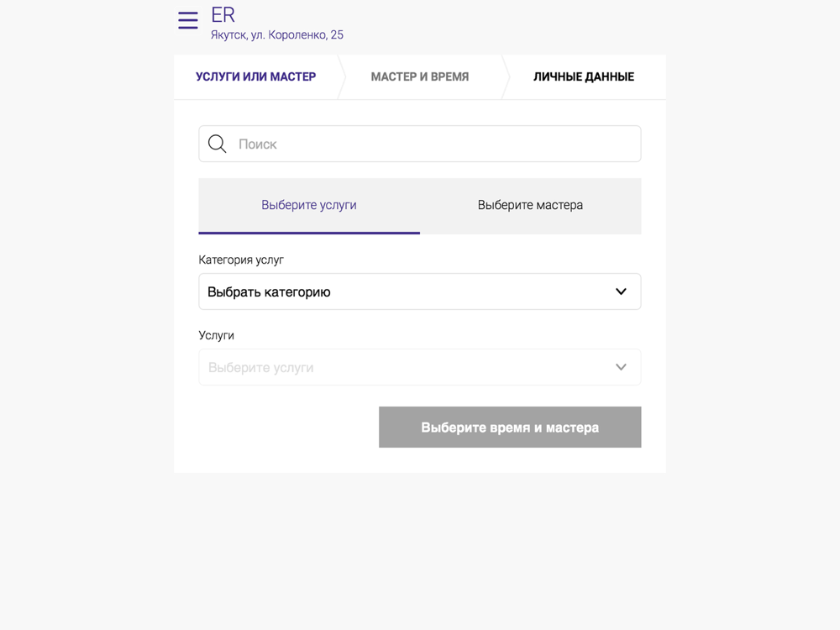Click the Категория услуг label

click(x=241, y=260)
